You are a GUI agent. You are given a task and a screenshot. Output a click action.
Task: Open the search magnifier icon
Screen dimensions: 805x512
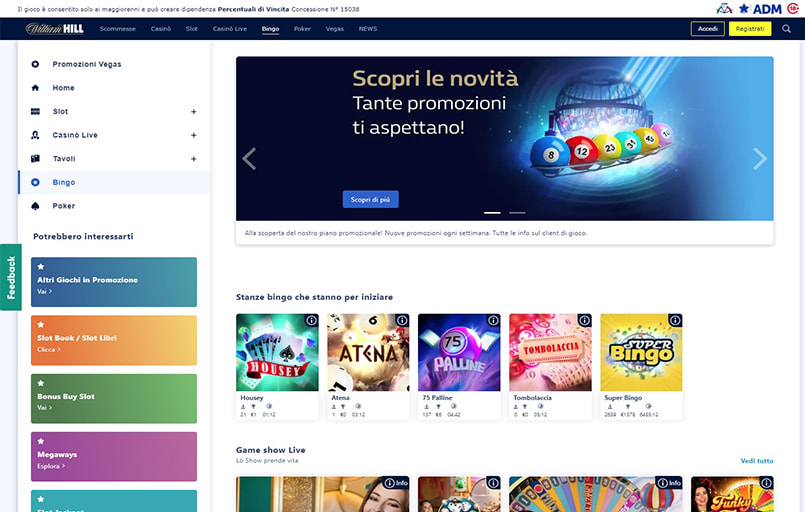786,29
